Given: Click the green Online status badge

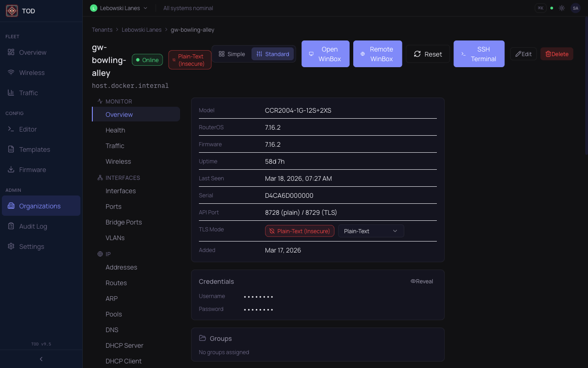Looking at the screenshot, I should pos(147,60).
